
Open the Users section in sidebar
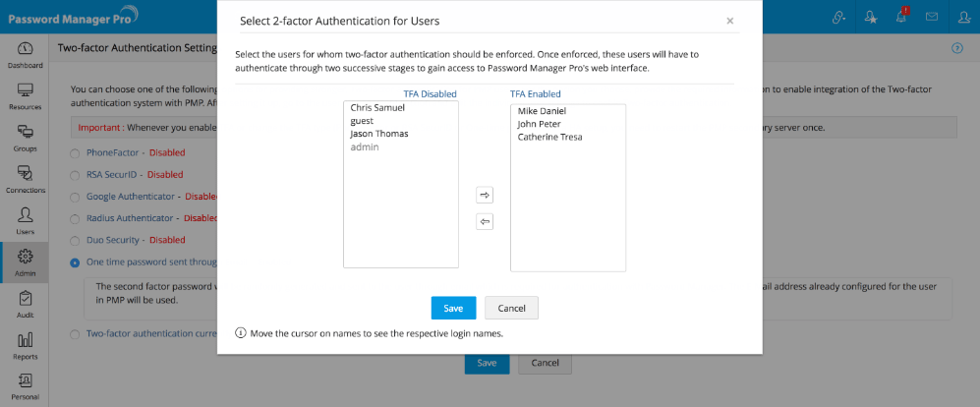pyautogui.click(x=25, y=220)
